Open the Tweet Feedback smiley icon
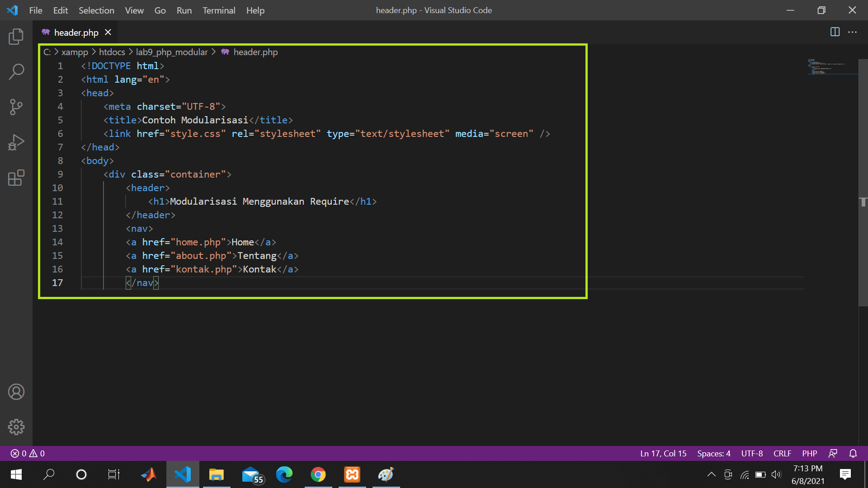868x488 pixels. 833,453
